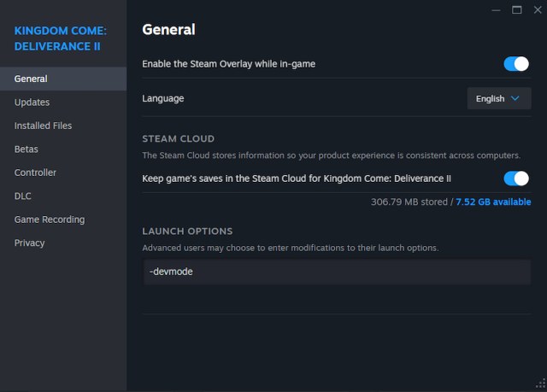The width and height of the screenshot is (547, 392).
Task: Close the properties window
Action: point(538,9)
